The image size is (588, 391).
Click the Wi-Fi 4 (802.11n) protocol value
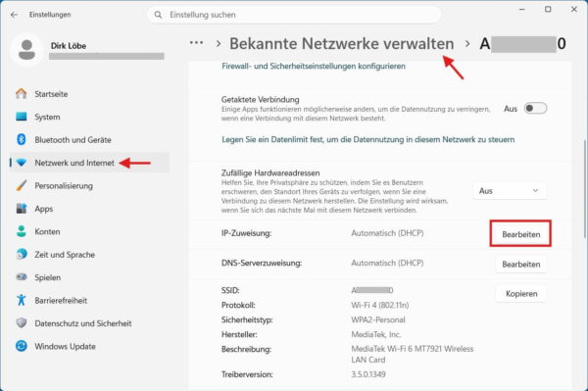tap(380, 305)
